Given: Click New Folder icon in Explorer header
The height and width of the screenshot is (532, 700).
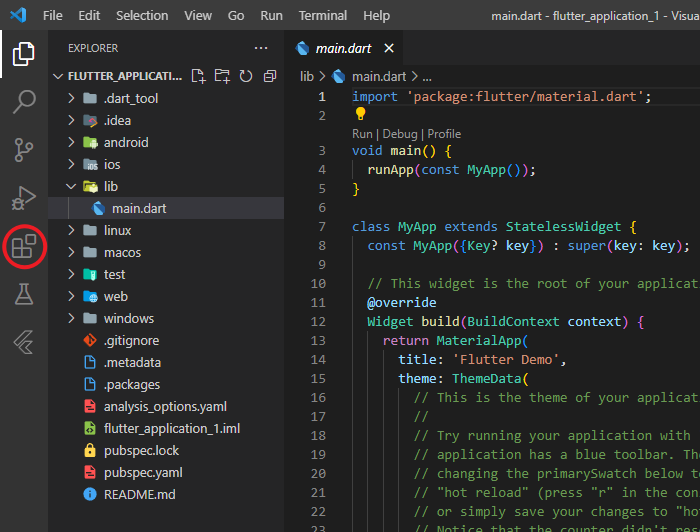Looking at the screenshot, I should click(222, 76).
